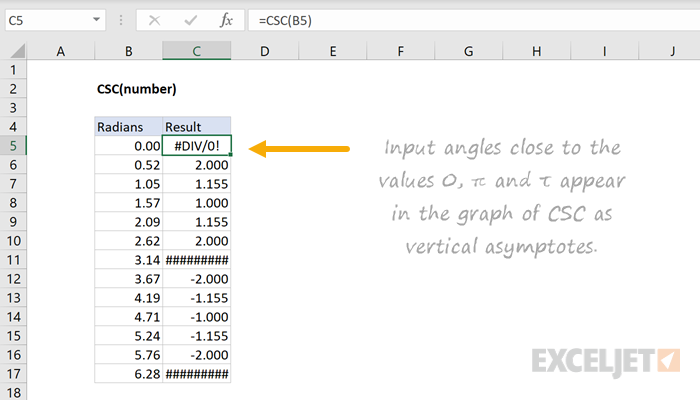
Task: Select the 1.000 result cell
Action: click(196, 203)
